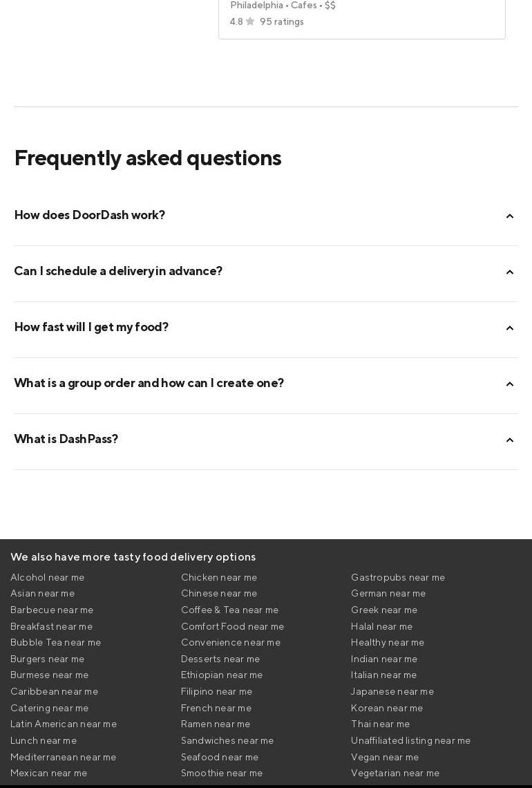Expand the 'How does DoorDash work?' chevron
532x788 pixels.
(510, 216)
